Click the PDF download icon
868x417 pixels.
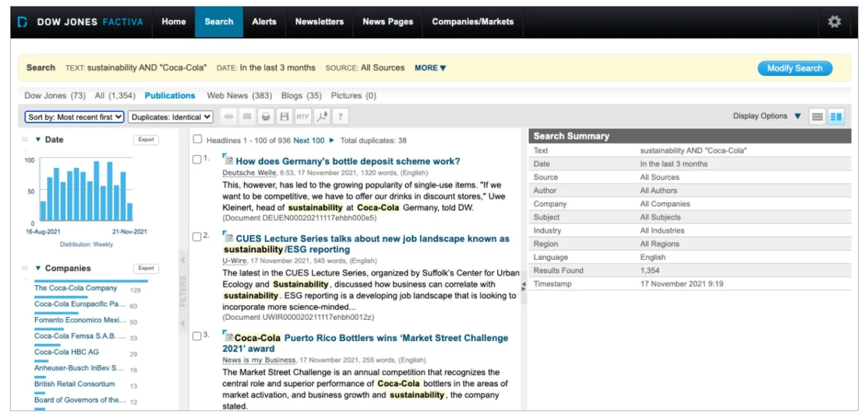tap(321, 117)
